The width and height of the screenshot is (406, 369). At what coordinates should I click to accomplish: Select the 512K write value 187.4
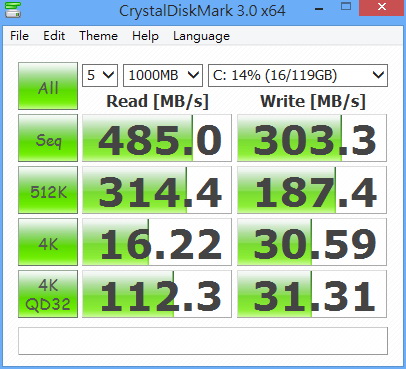312,190
